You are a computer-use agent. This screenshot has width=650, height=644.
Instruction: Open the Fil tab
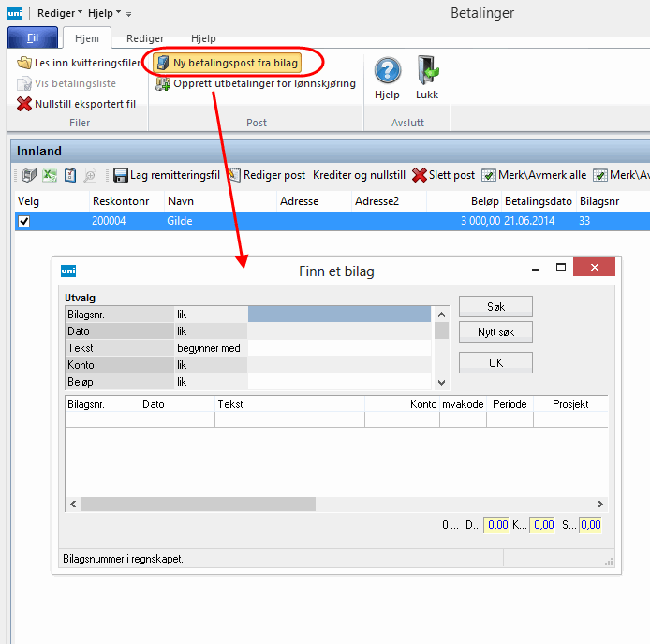click(x=32, y=38)
